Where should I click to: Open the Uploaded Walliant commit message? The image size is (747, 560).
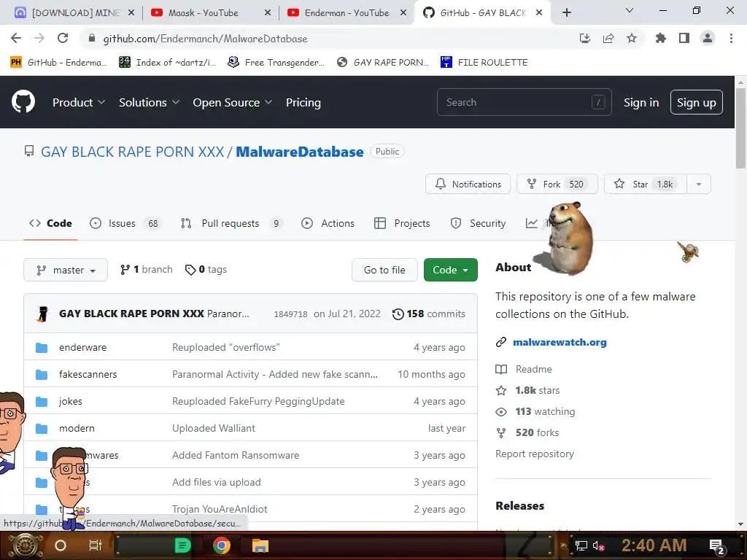214,428
